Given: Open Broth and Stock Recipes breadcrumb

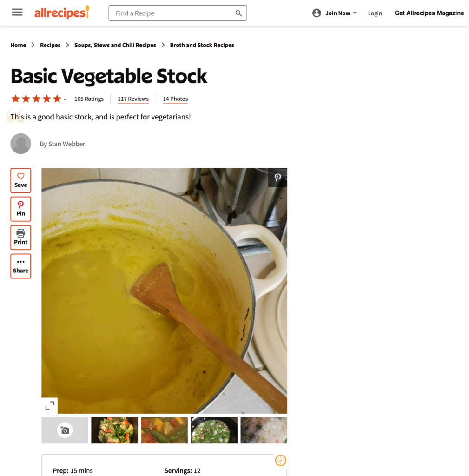Looking at the screenshot, I should (x=202, y=45).
